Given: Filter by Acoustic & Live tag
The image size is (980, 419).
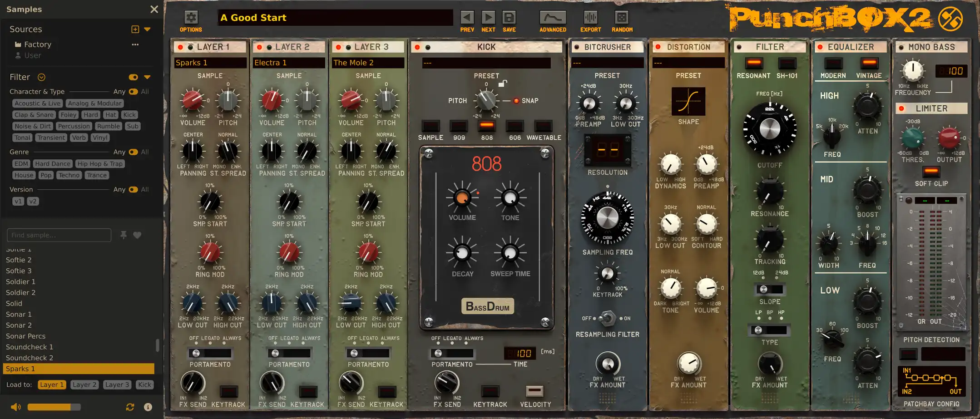Looking at the screenshot, I should 37,104.
